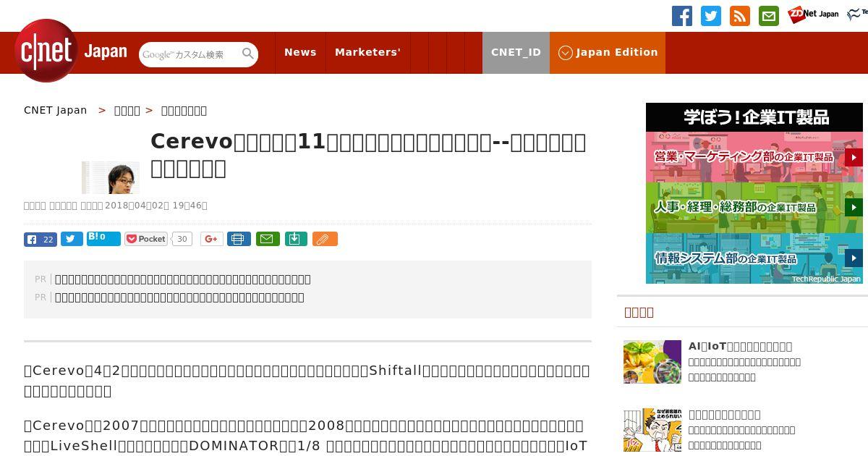Share article on Google+

(212, 239)
